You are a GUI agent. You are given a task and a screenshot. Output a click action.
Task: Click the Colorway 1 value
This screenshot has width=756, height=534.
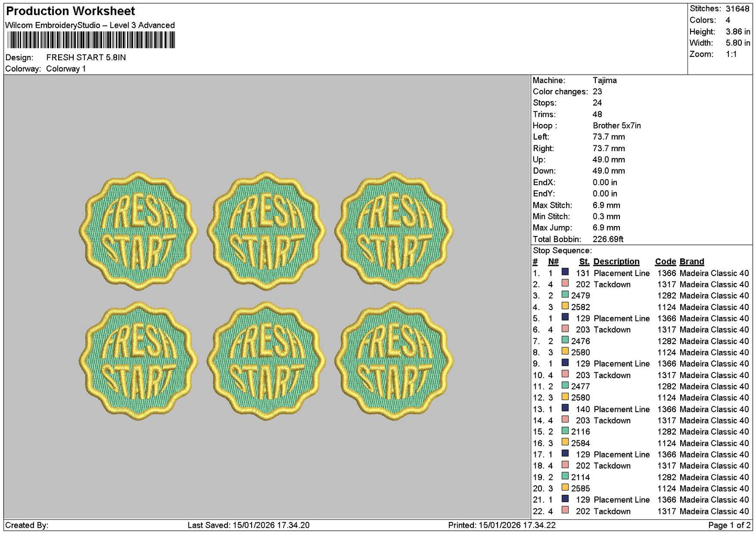coord(66,69)
